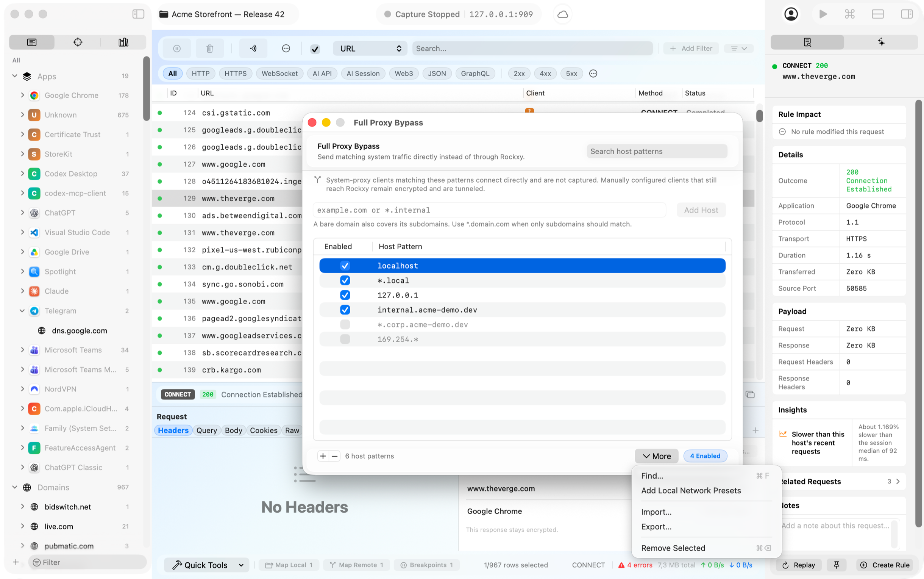Switch to the Query request tab

coord(206,430)
